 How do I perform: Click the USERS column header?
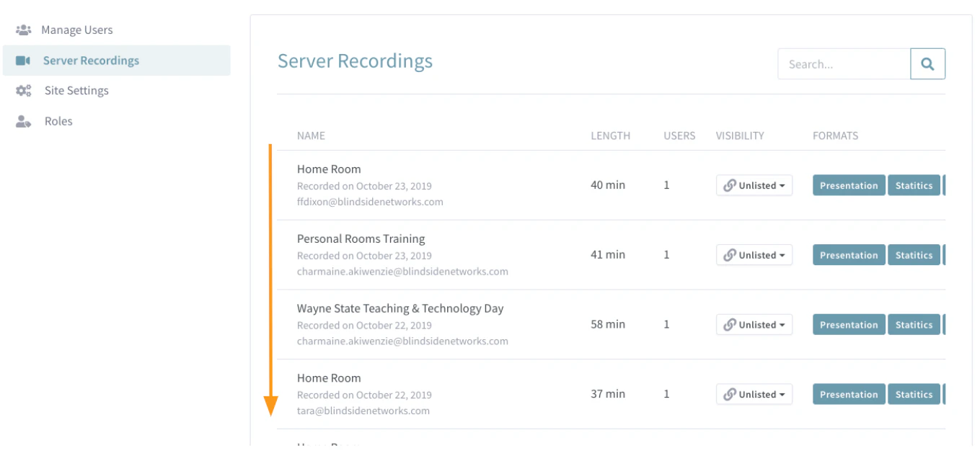point(679,135)
